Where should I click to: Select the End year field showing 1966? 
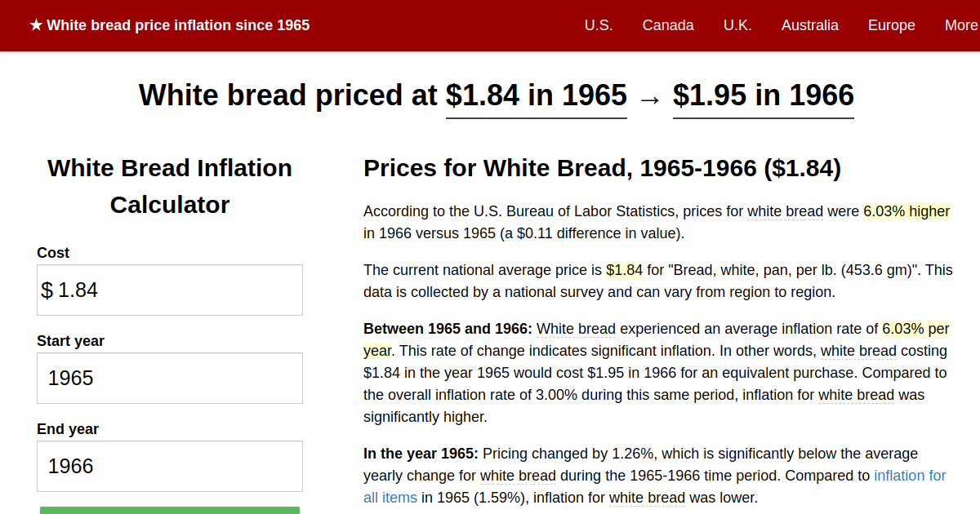point(169,466)
